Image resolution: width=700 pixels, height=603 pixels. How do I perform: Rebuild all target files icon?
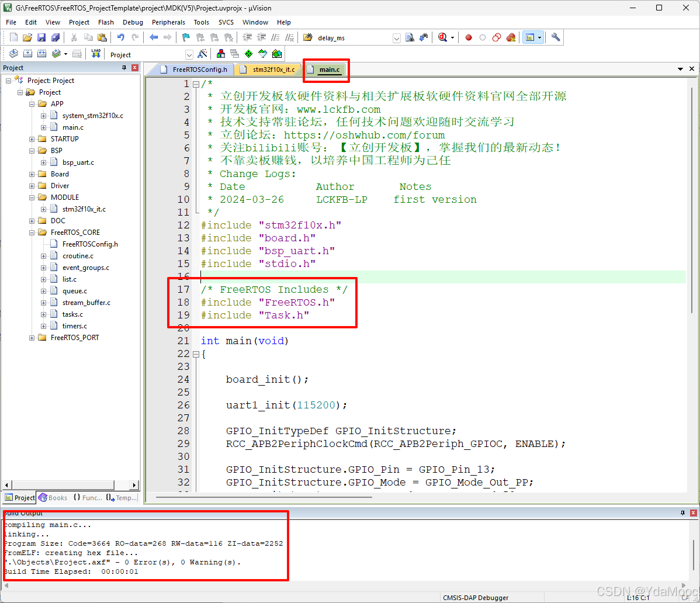(41, 54)
